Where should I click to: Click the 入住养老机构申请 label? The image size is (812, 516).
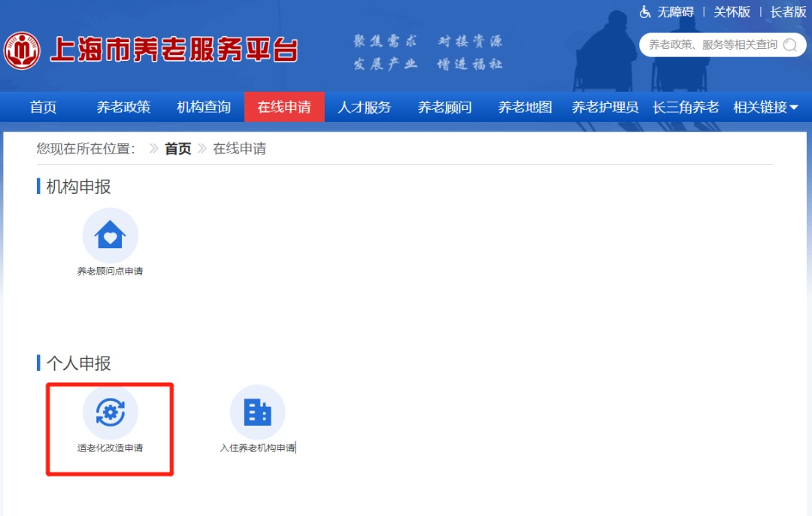257,448
